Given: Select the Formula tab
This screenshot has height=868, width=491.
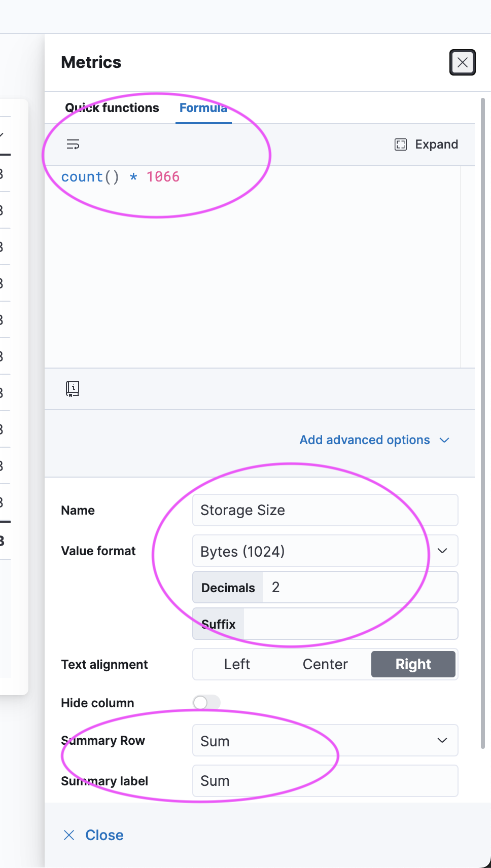Looking at the screenshot, I should click(203, 108).
